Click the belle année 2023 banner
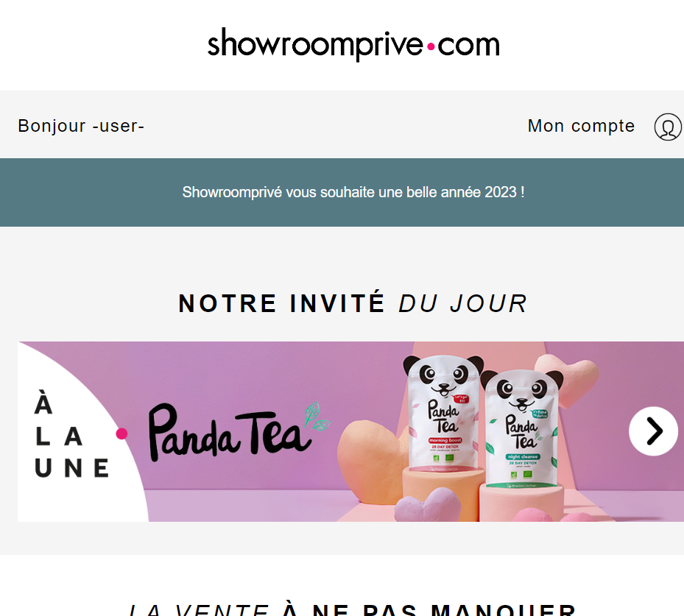The width and height of the screenshot is (684, 616). (x=342, y=192)
